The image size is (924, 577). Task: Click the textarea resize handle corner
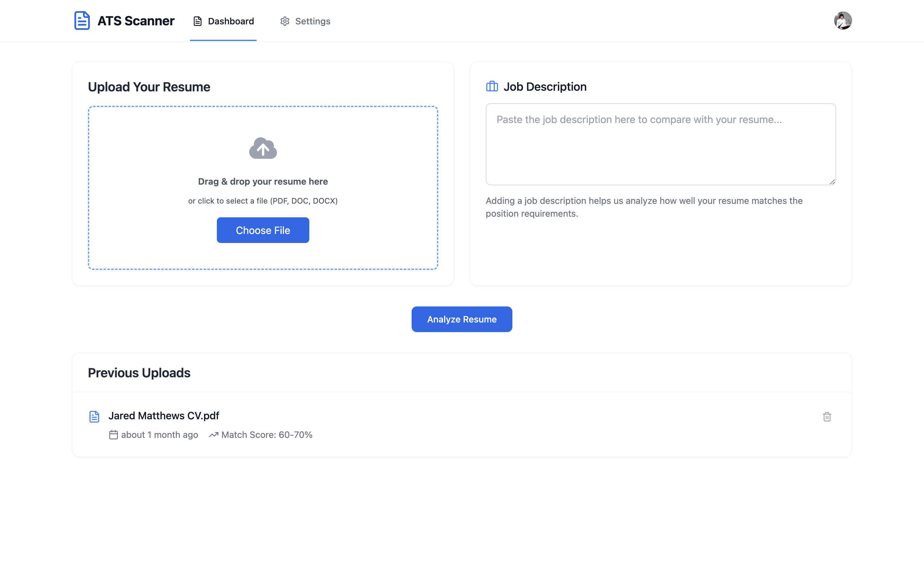click(x=832, y=182)
